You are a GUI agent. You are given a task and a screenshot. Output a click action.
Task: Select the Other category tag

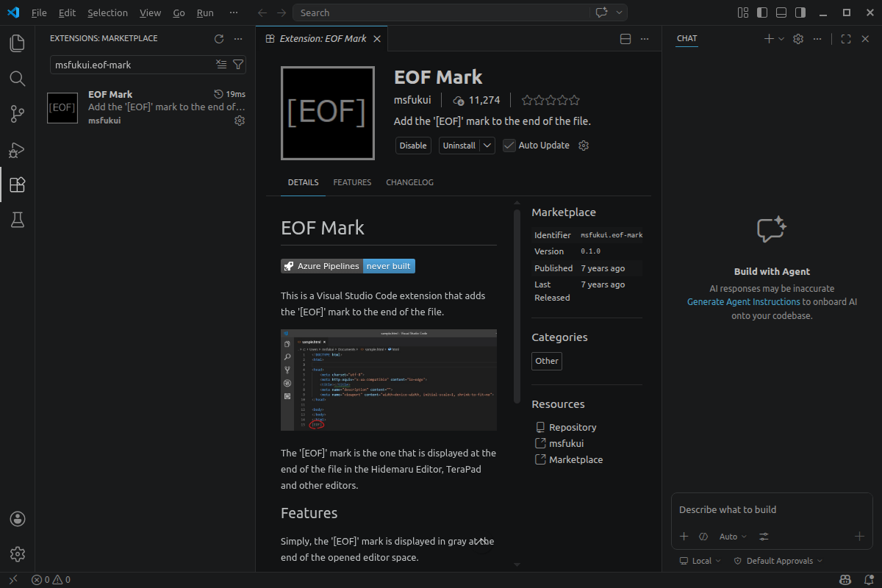pyautogui.click(x=547, y=361)
